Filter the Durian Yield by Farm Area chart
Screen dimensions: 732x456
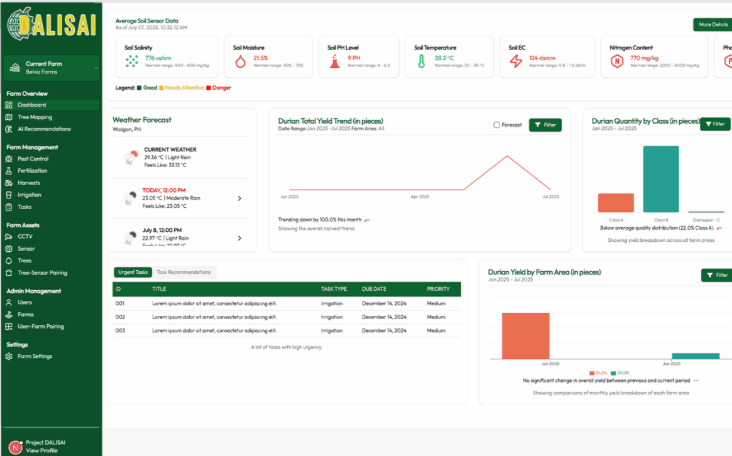point(716,275)
